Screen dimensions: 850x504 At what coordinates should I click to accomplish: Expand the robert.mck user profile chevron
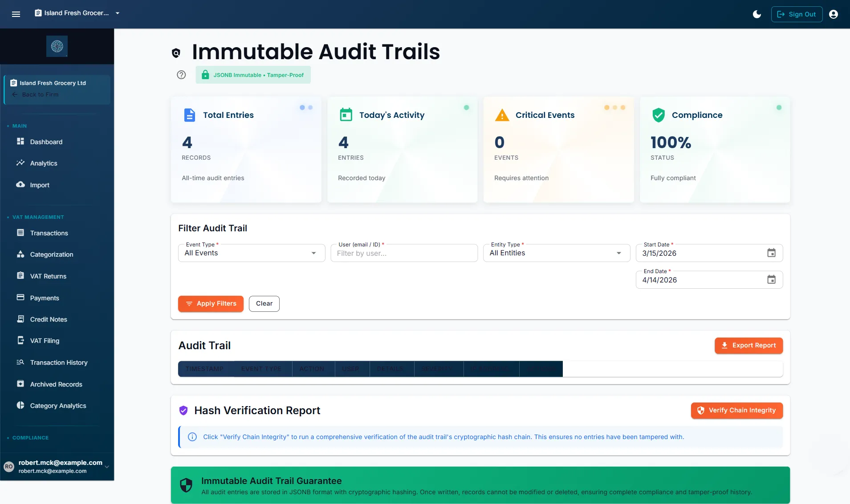tap(107, 467)
